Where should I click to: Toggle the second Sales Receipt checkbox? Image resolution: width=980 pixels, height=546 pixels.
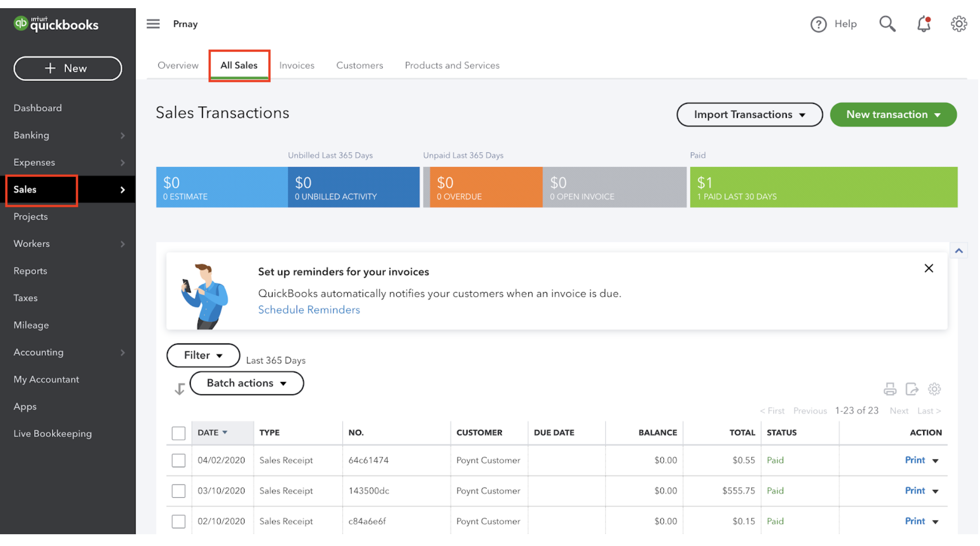click(178, 490)
